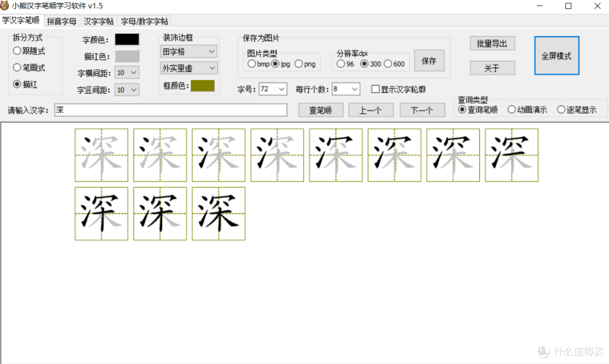
Task: Click the first tile in second row
Action: tap(101, 214)
